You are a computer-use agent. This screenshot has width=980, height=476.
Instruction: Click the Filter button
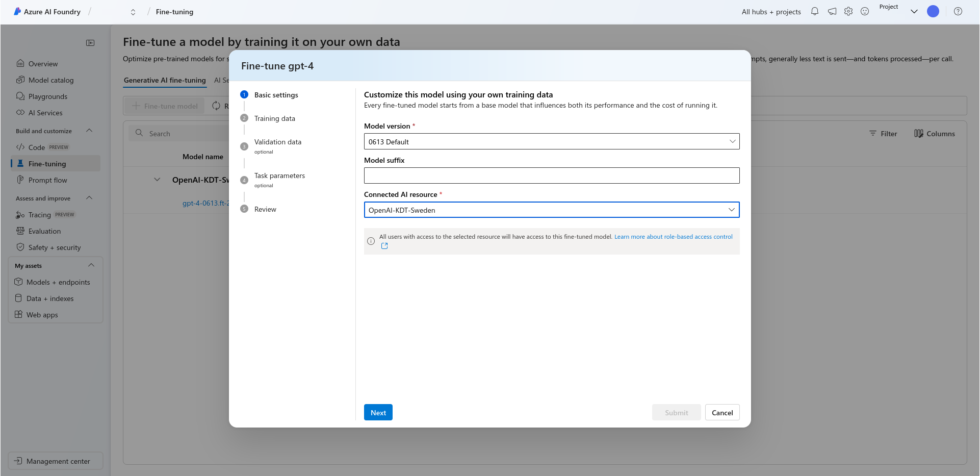click(883, 134)
